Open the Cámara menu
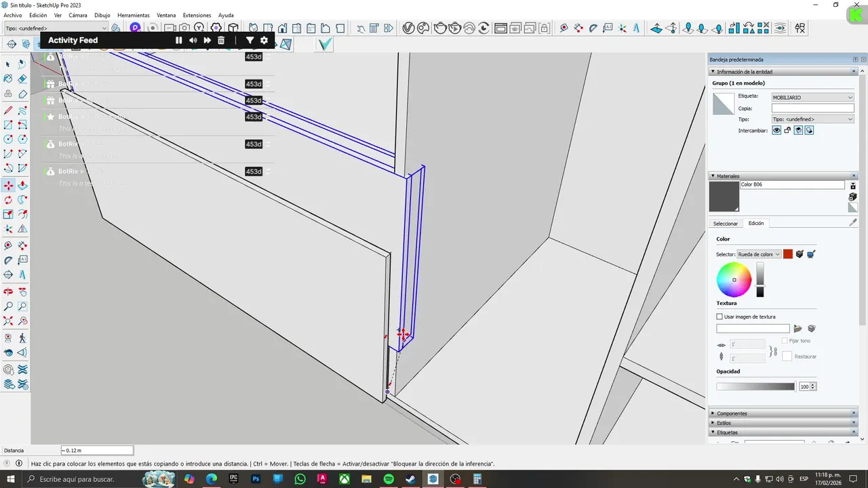Screen dimensions: 868x488 [78, 15]
